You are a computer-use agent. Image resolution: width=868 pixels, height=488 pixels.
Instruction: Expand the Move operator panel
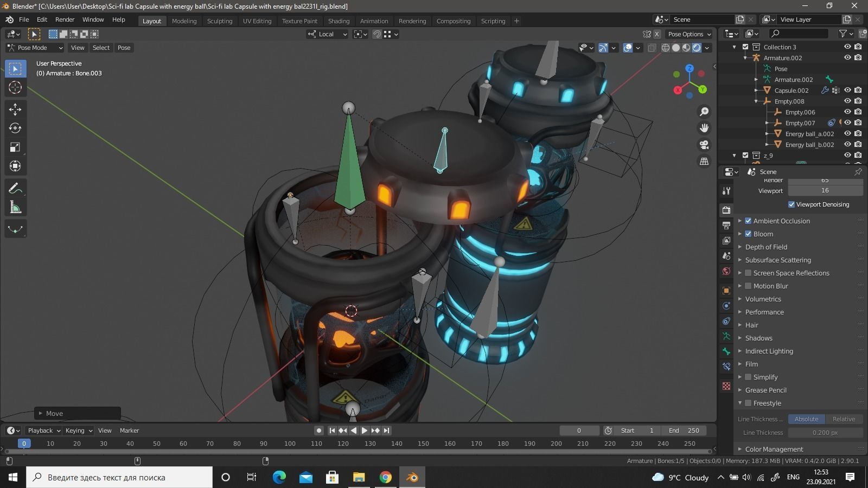click(x=78, y=413)
